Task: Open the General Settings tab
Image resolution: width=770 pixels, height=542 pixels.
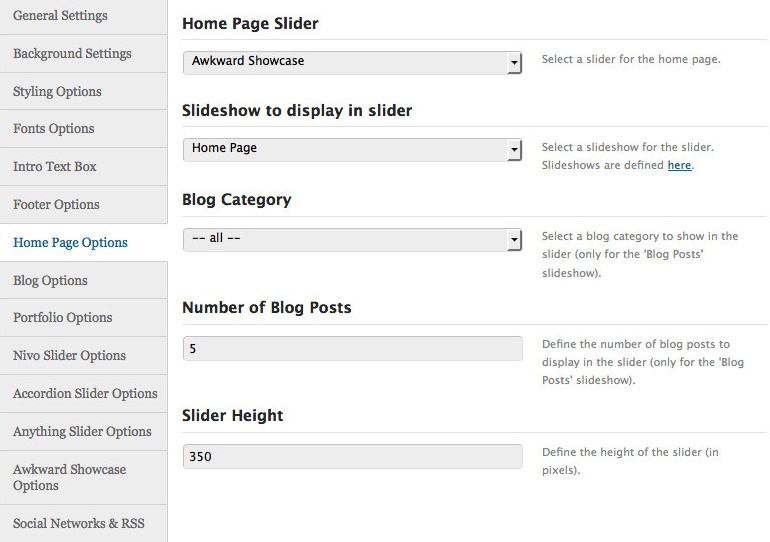Action: [83, 16]
